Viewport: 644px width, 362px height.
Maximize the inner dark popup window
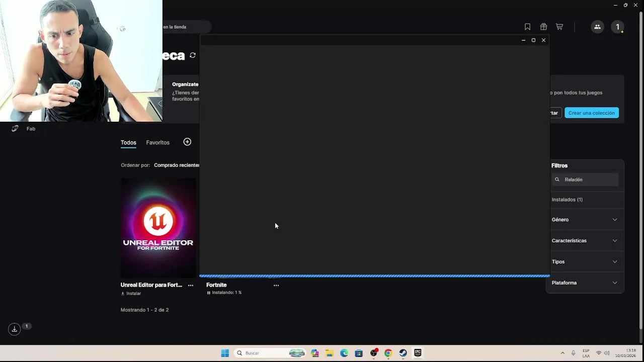pyautogui.click(x=533, y=40)
